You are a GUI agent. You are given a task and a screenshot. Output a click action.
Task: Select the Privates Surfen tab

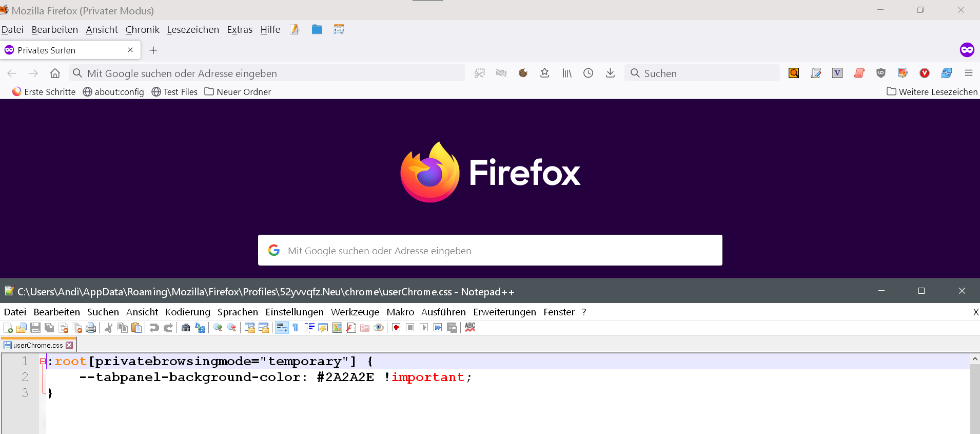click(x=70, y=50)
